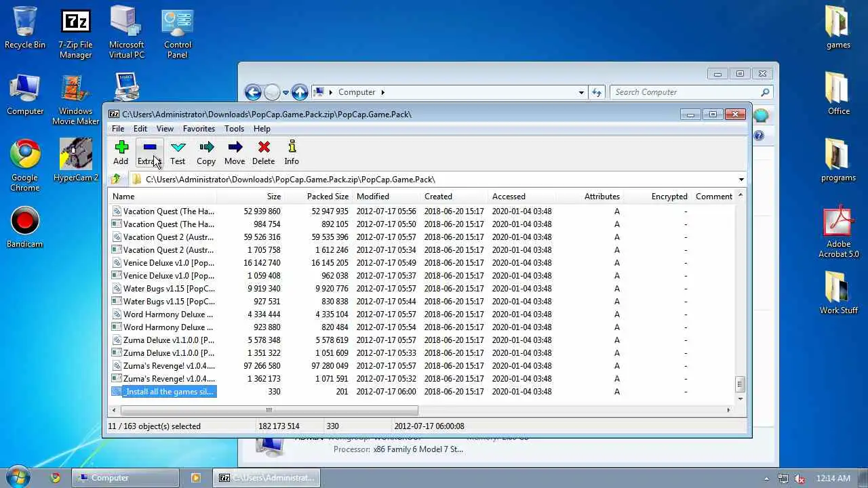
Task: Click the Extract toolbar icon
Action: (149, 152)
